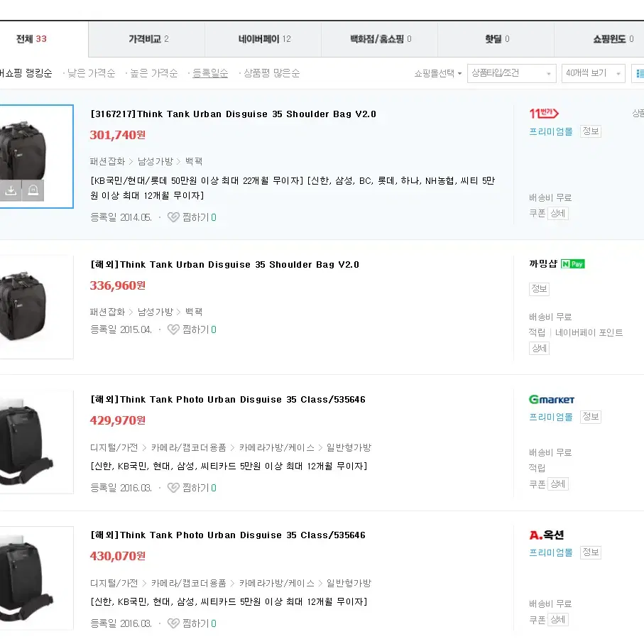Click the 정보 button in the 옥션 listing
The image size is (644, 644).
tap(591, 552)
